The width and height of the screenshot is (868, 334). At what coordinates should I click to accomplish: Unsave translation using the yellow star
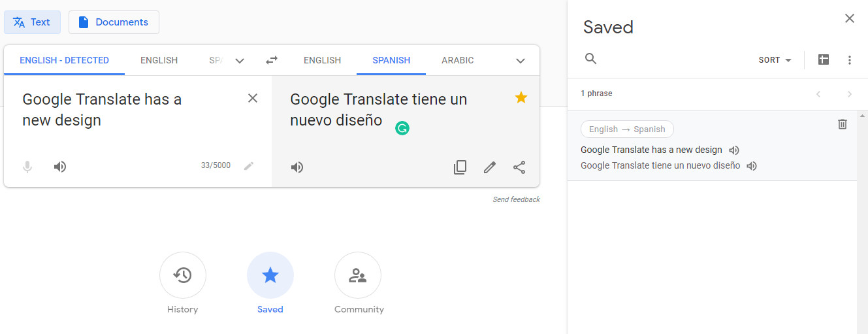point(521,97)
